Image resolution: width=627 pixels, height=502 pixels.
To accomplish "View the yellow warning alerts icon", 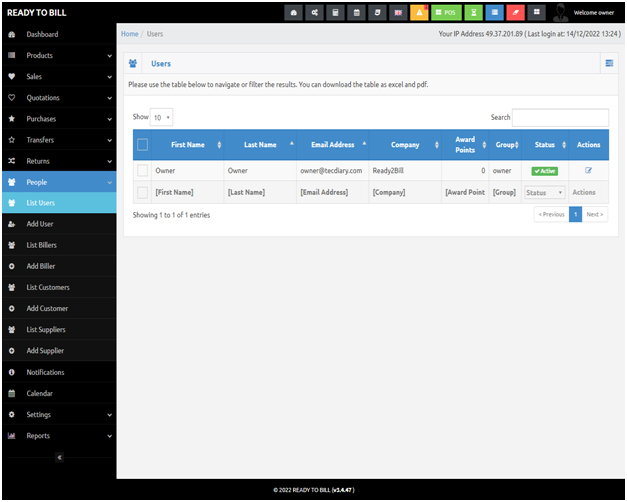I will click(x=419, y=13).
